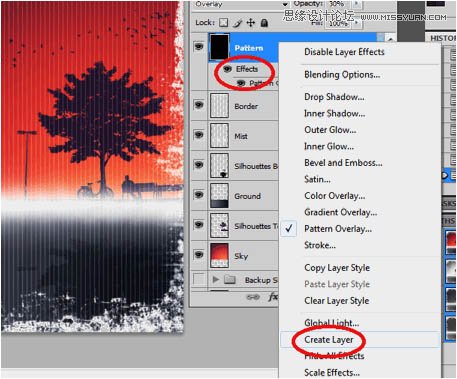Select the Border layer name

[x=246, y=106]
